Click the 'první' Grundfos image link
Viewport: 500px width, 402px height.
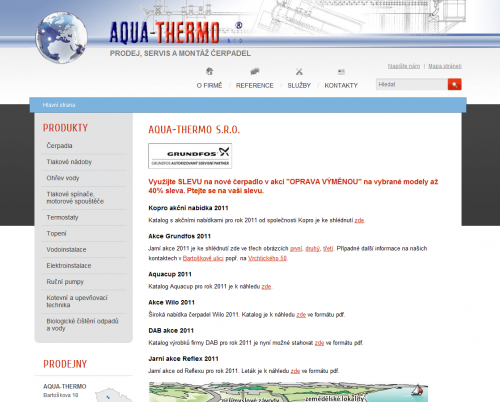(x=296, y=249)
